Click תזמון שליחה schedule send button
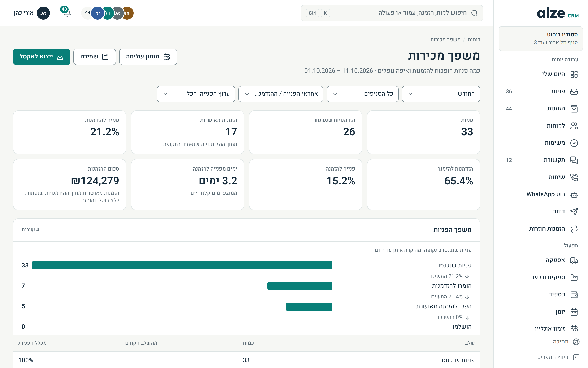Screen dimensions: 588x368 click(x=148, y=57)
